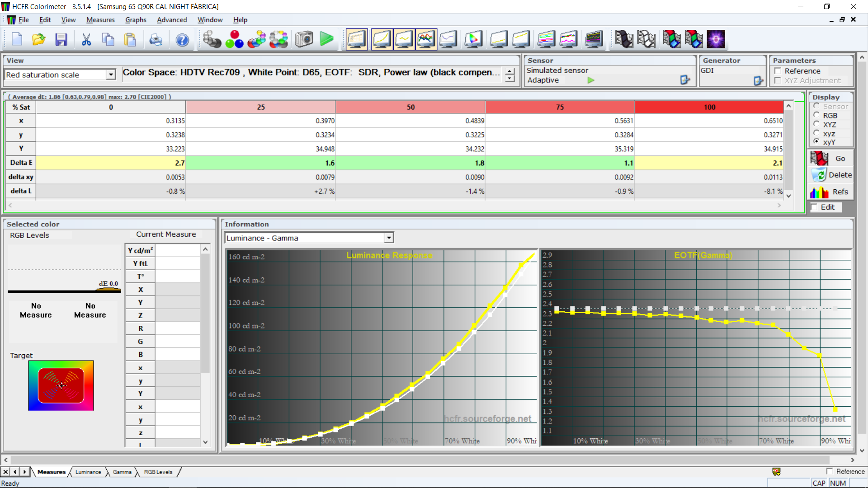Click the open folder toolbar icon
The height and width of the screenshot is (488, 868).
(39, 40)
